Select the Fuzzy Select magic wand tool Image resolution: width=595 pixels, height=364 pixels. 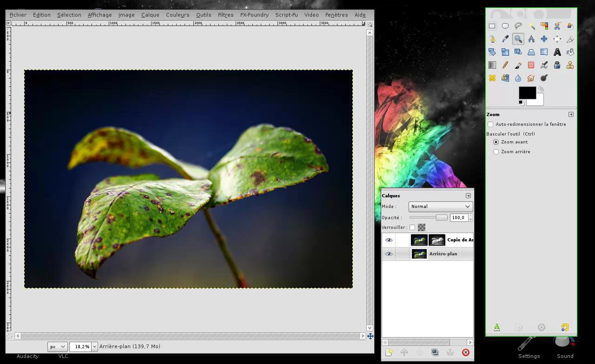coord(531,26)
